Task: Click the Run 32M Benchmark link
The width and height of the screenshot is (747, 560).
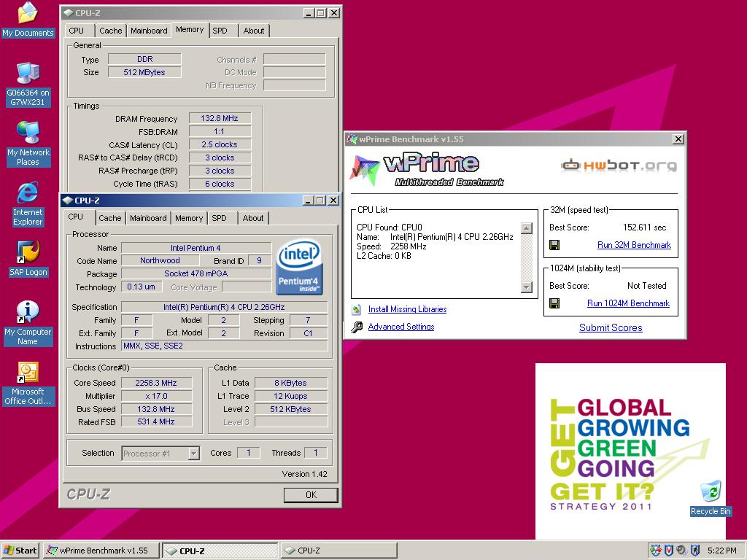Action: (x=634, y=245)
